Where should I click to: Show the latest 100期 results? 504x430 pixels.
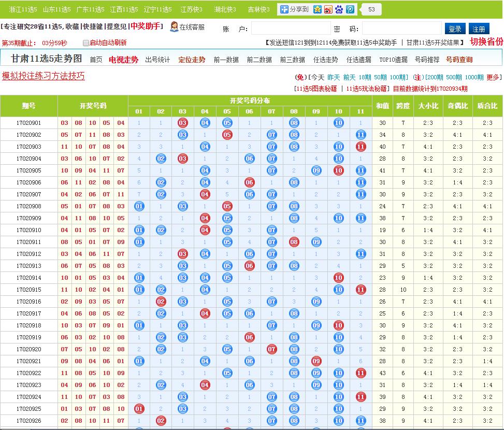(398, 77)
